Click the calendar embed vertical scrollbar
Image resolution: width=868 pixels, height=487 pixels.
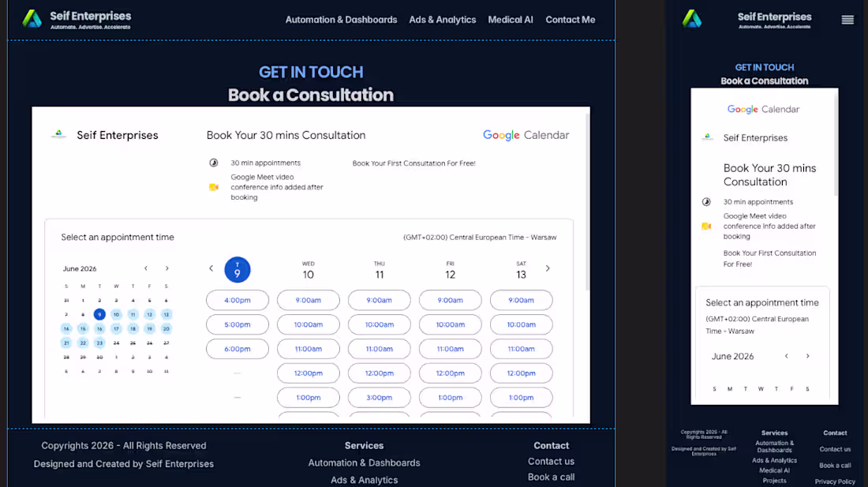(587, 201)
